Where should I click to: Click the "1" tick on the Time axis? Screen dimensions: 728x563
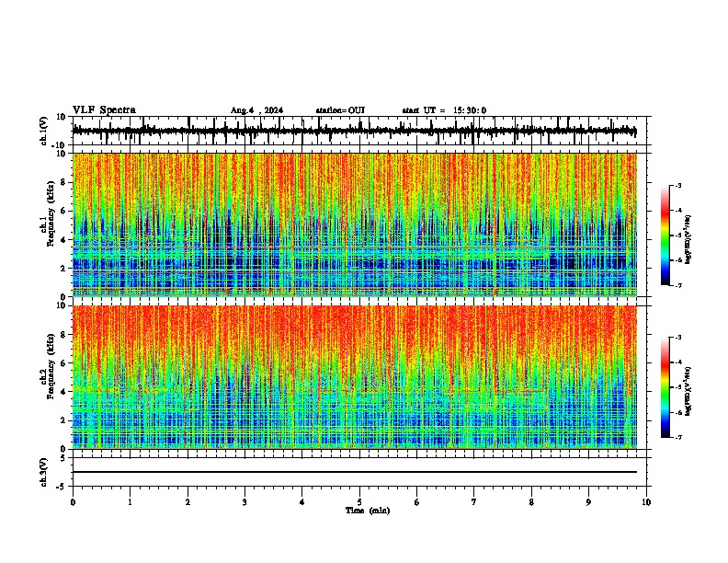130,502
